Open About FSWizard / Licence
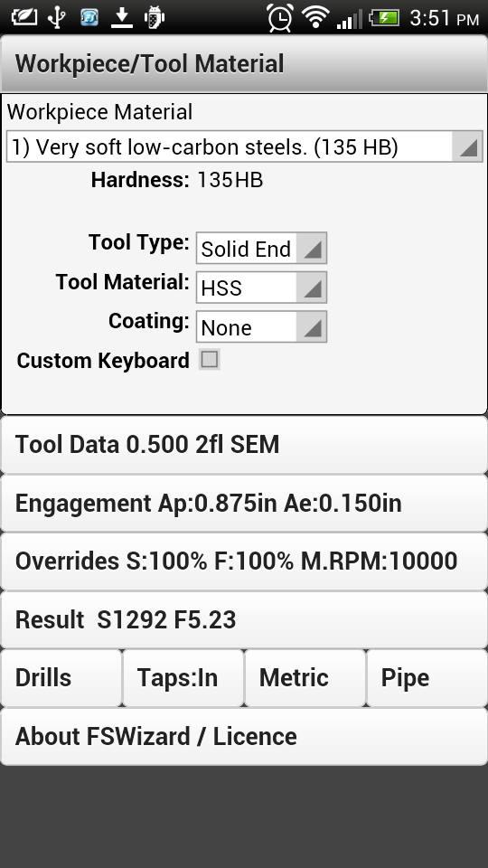Viewport: 488px width, 868px height. (244, 737)
